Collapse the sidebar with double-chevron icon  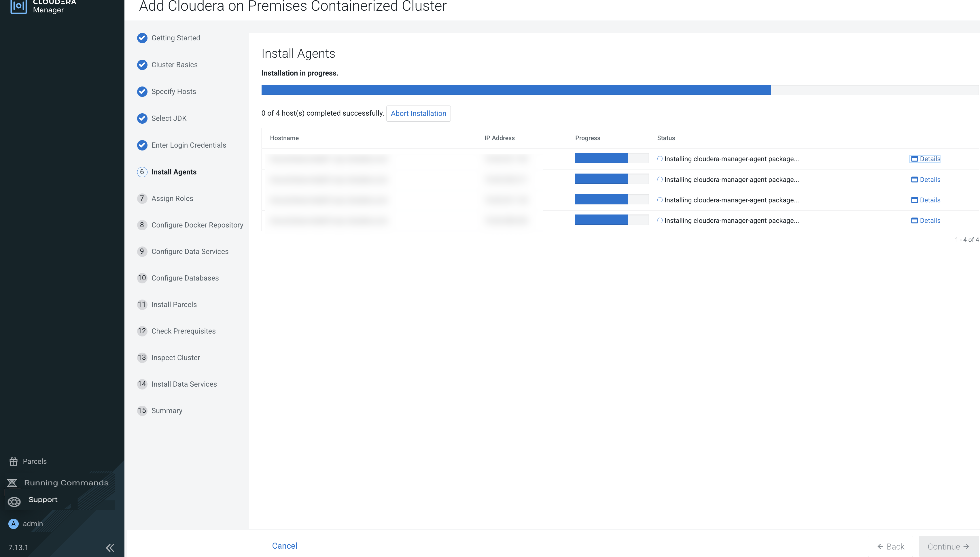click(x=110, y=548)
